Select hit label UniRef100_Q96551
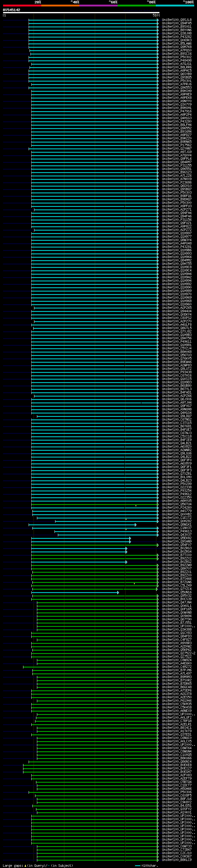 pyautogui.click(x=176, y=169)
